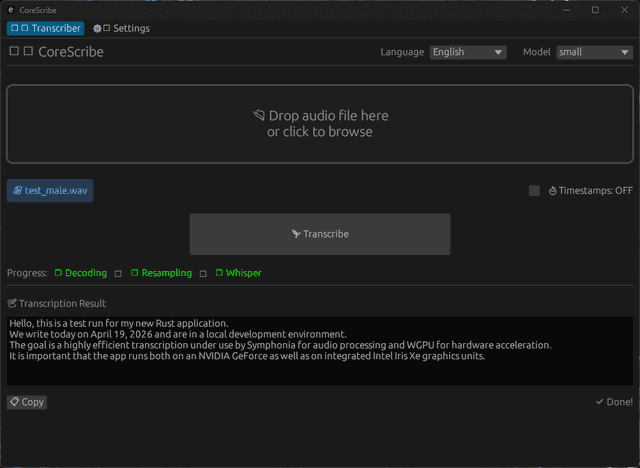Image resolution: width=640 pixels, height=468 pixels.
Task: Click the drop audio file zone to browse
Action: 320,124
